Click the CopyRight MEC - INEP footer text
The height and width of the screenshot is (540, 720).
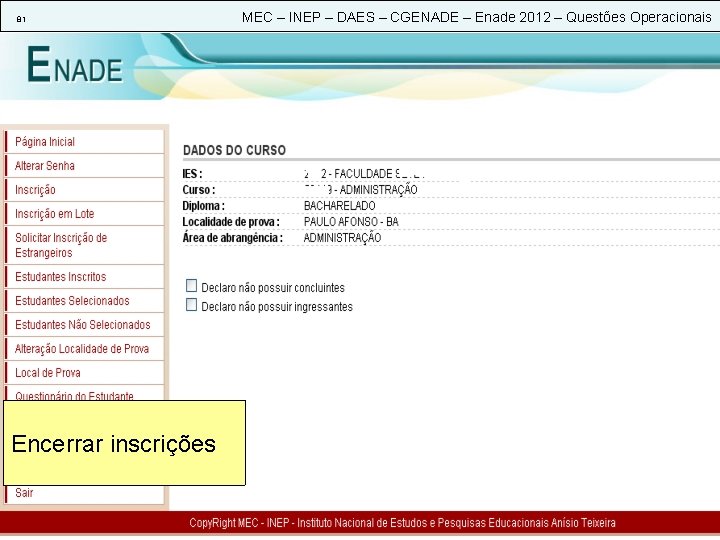[402, 523]
